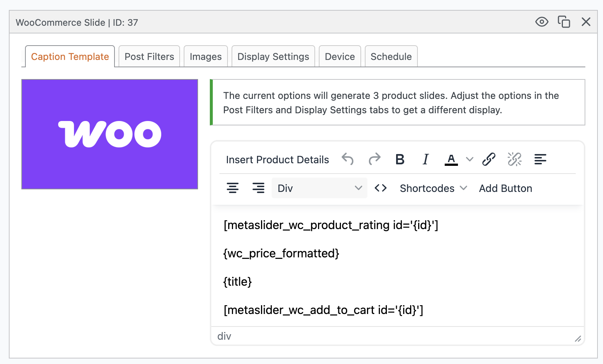This screenshot has width=603, height=364.
Task: Click Add Button in editor toolbar
Action: 505,188
